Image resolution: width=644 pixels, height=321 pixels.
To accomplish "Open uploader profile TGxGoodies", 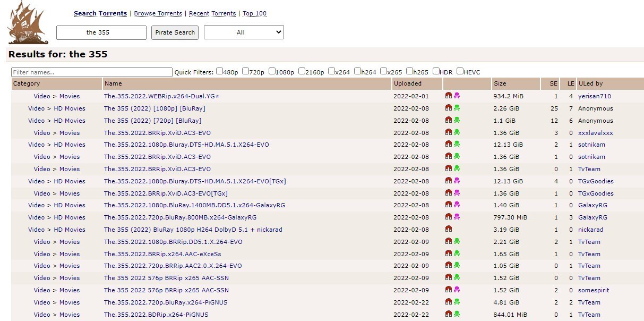I will tap(595, 181).
